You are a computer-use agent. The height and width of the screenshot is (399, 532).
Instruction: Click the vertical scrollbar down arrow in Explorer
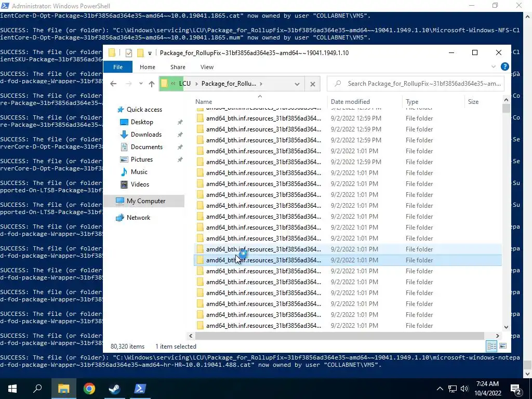[506, 327]
